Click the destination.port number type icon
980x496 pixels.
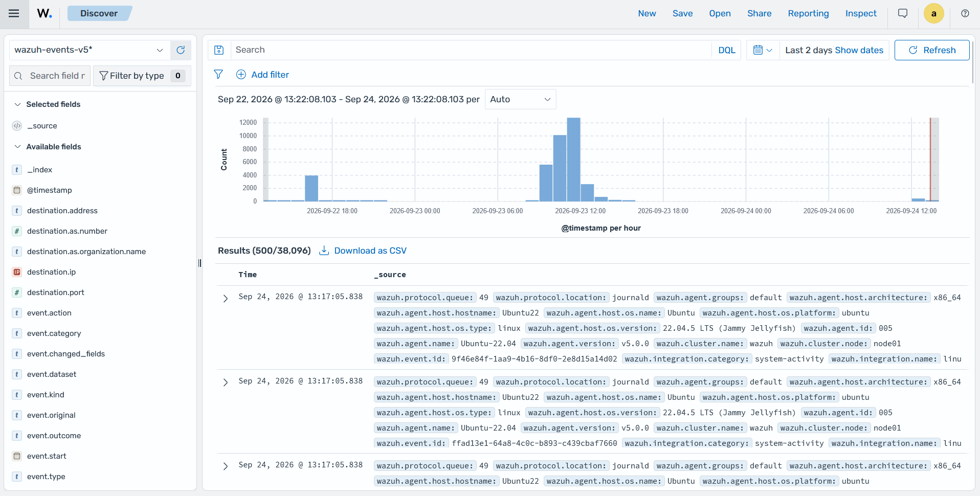(x=17, y=292)
